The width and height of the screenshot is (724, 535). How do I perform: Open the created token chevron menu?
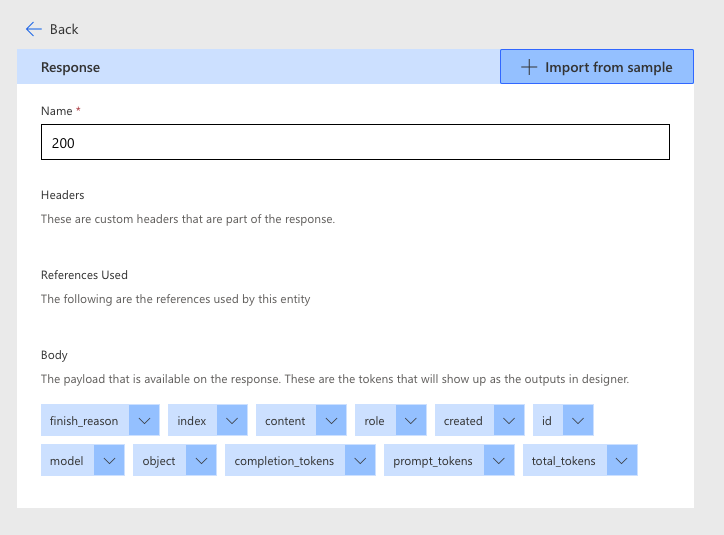tap(509, 421)
